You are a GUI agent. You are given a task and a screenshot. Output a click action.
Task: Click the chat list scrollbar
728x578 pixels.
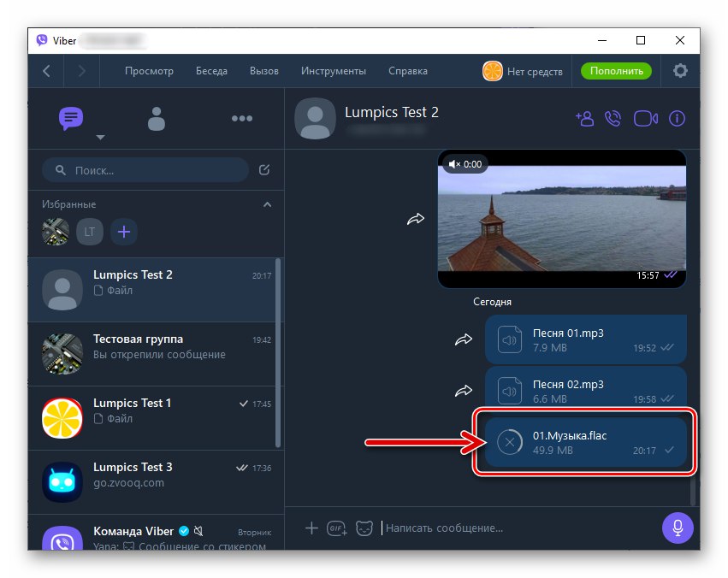tap(279, 352)
